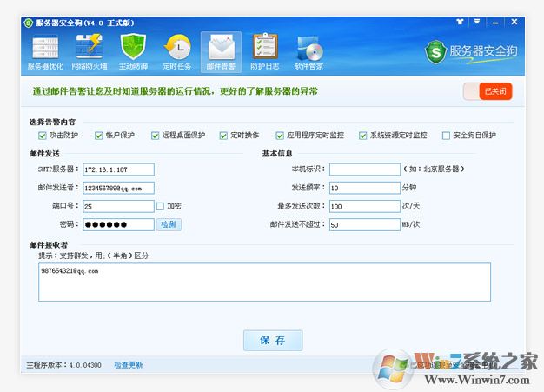The height and width of the screenshot is (392, 544).
Task: Click the 端口号 port number field
Action: pyautogui.click(x=119, y=206)
